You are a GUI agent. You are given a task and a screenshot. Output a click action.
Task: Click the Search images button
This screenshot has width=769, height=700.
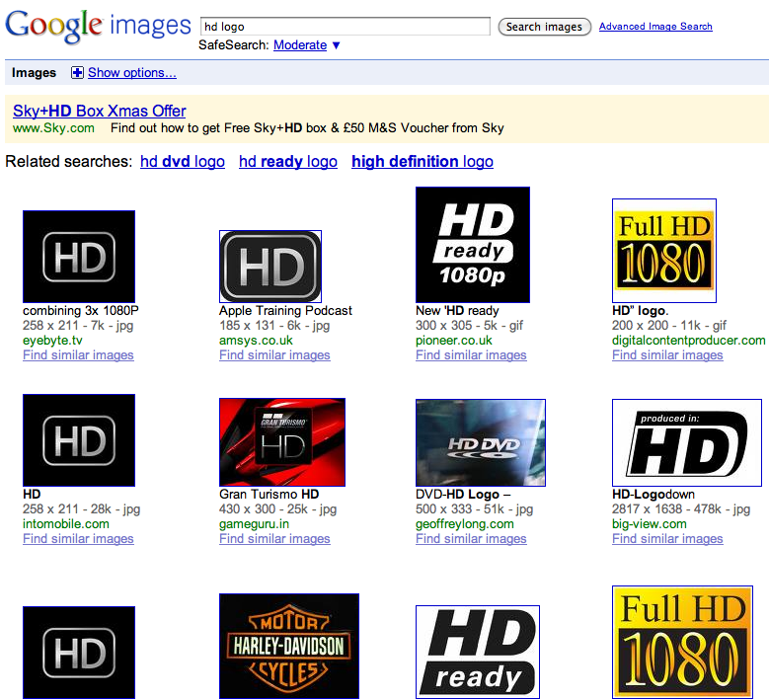(544, 27)
